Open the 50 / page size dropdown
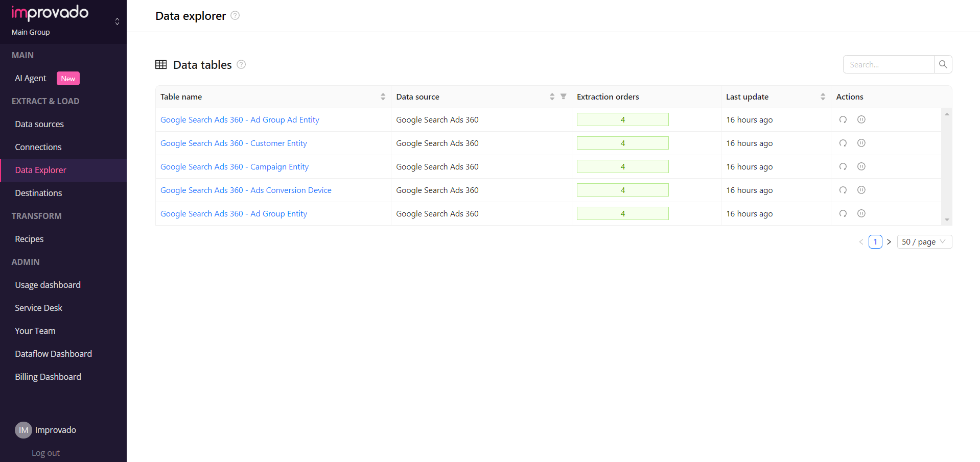The height and width of the screenshot is (462, 980). click(924, 242)
